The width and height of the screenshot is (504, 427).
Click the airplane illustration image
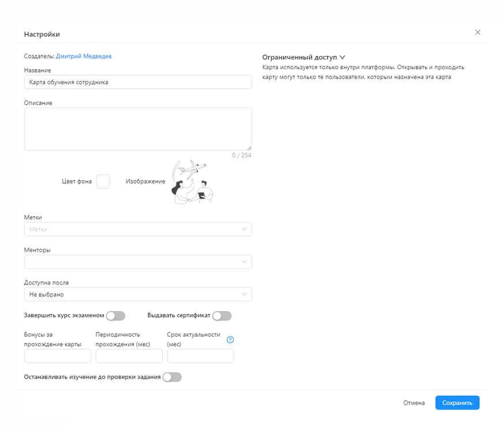tap(192, 182)
